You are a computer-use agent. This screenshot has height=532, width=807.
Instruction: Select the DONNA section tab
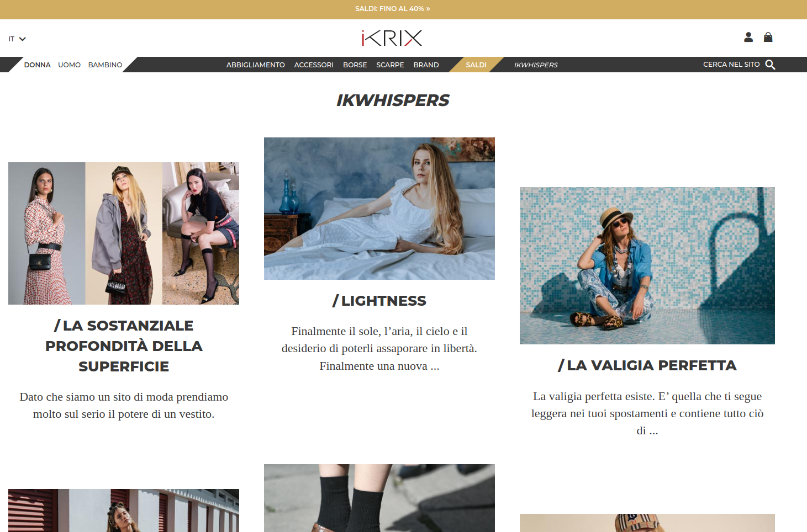(37, 65)
